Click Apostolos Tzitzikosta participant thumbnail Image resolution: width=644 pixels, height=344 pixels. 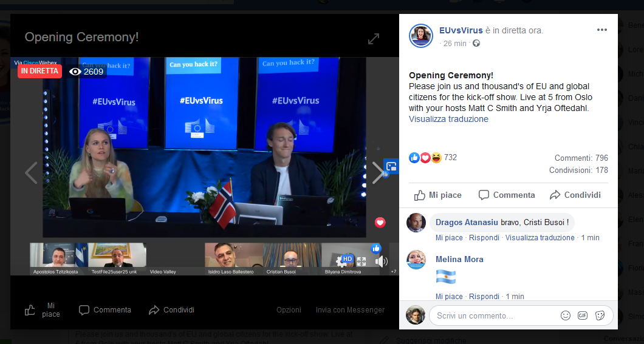point(59,258)
